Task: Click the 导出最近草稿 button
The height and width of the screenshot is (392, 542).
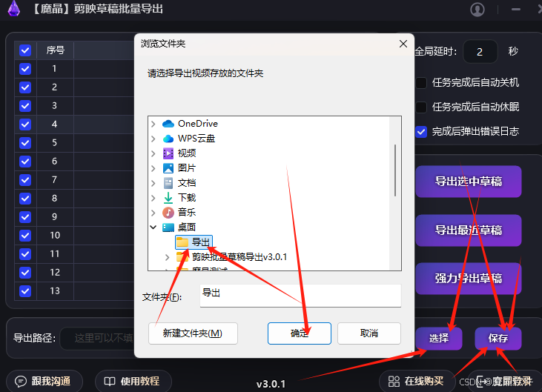Action: click(x=469, y=230)
